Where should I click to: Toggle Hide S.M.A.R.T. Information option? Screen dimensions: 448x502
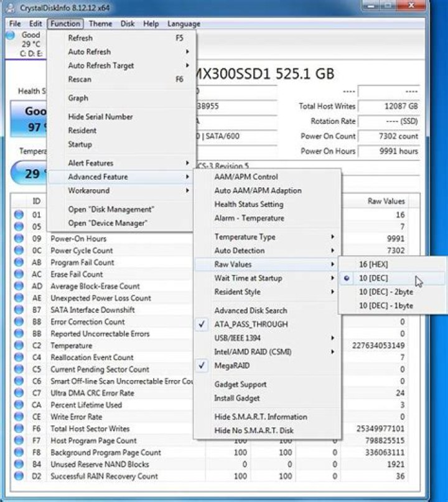tap(268, 417)
